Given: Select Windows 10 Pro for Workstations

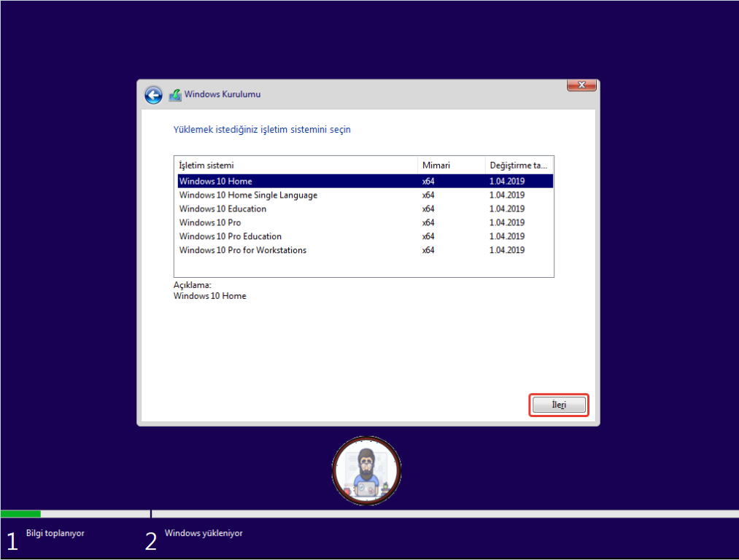Looking at the screenshot, I should (365, 250).
